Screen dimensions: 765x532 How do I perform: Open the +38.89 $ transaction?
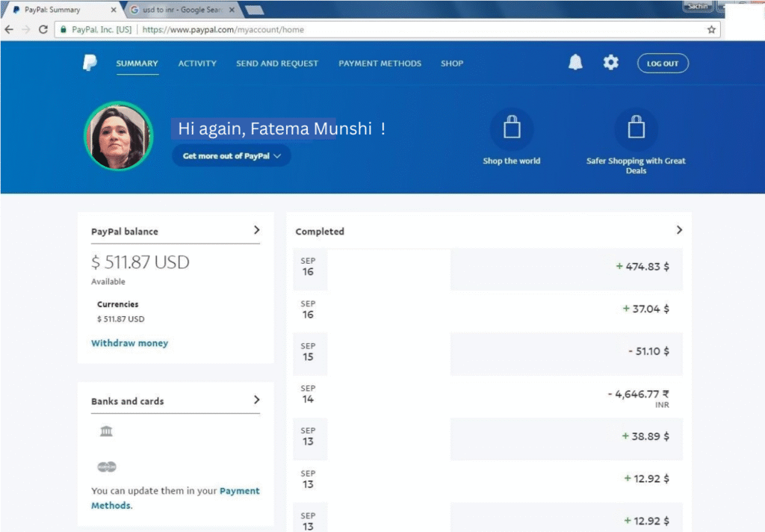[488, 439]
